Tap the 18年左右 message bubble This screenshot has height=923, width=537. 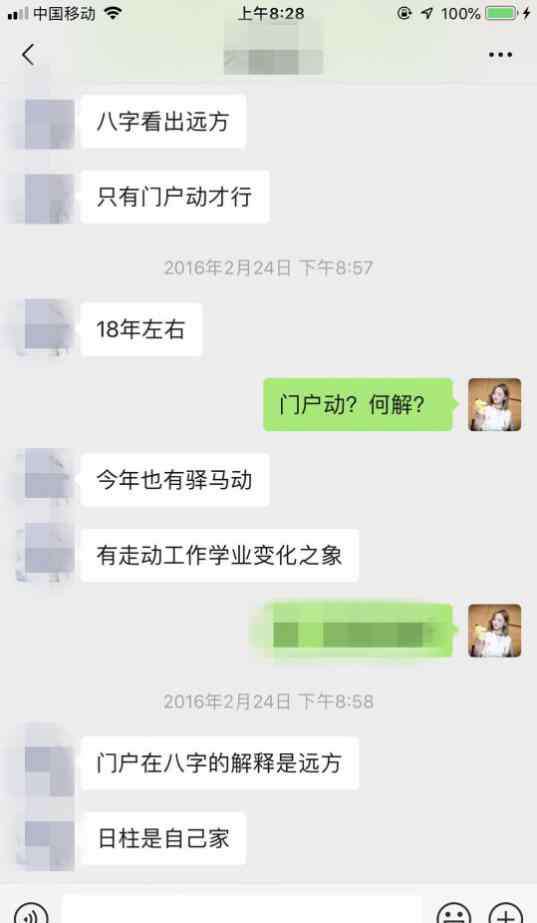pyautogui.click(x=141, y=329)
